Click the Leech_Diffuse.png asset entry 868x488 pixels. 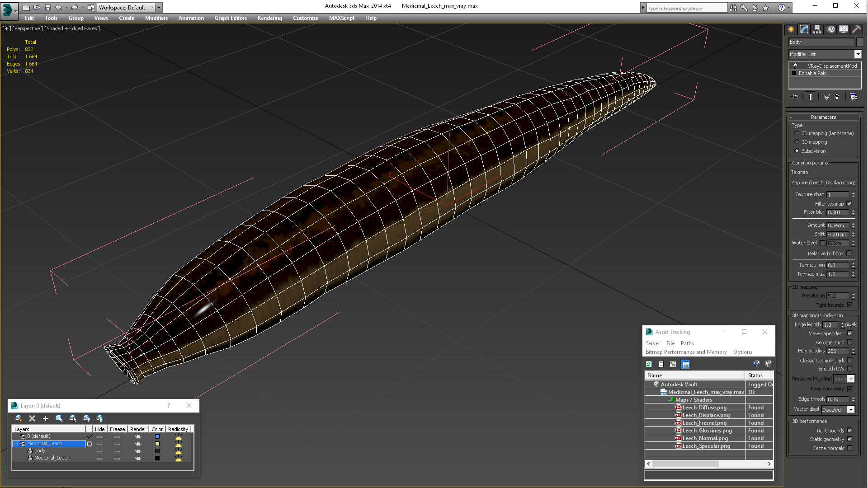tap(704, 408)
